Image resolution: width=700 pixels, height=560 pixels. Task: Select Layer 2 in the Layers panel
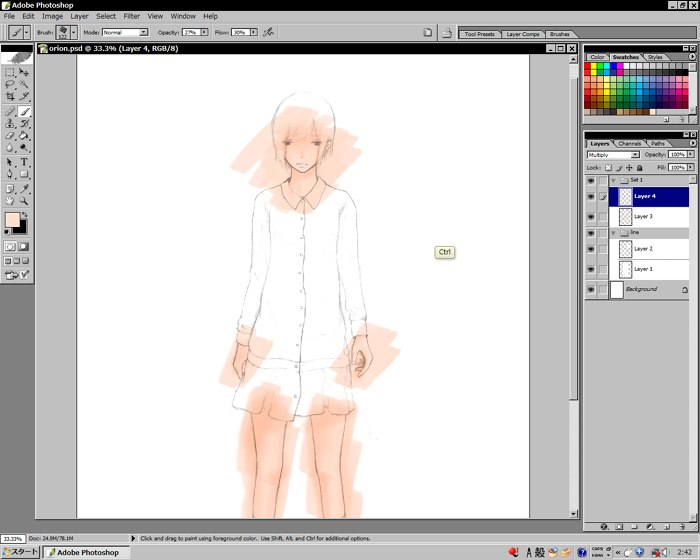[x=643, y=248]
